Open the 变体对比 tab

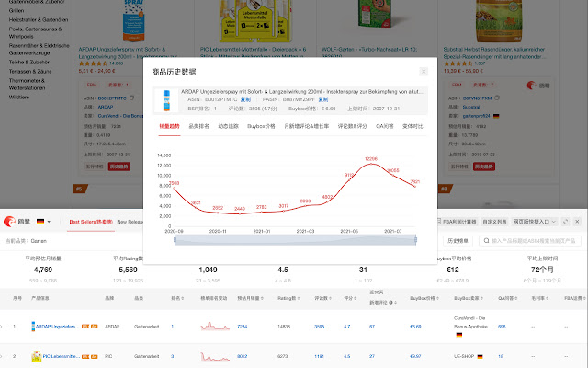click(x=413, y=126)
